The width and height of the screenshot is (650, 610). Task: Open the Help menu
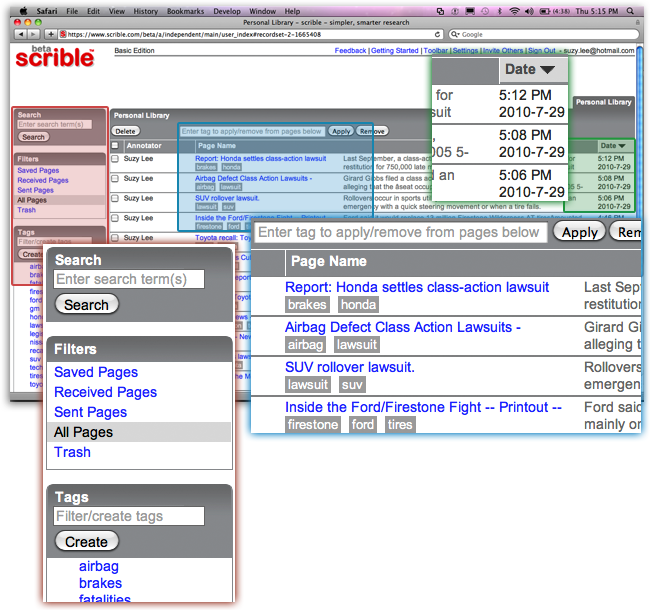tap(292, 11)
